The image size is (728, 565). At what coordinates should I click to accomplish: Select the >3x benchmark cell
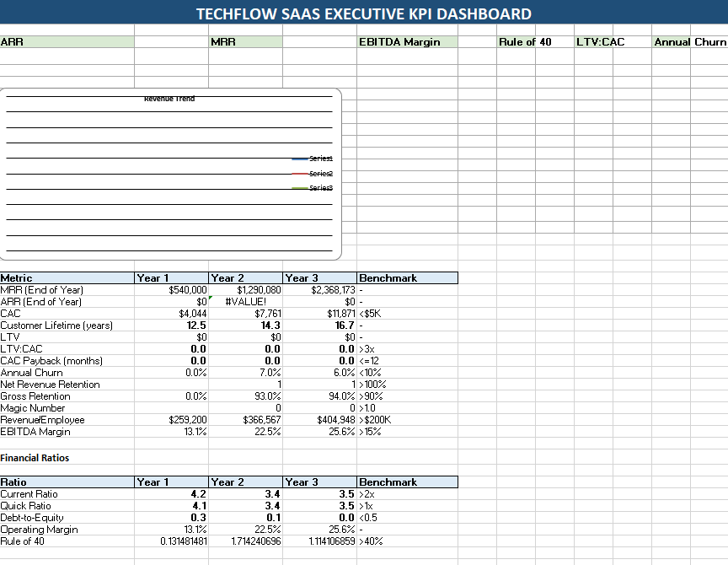pos(407,349)
